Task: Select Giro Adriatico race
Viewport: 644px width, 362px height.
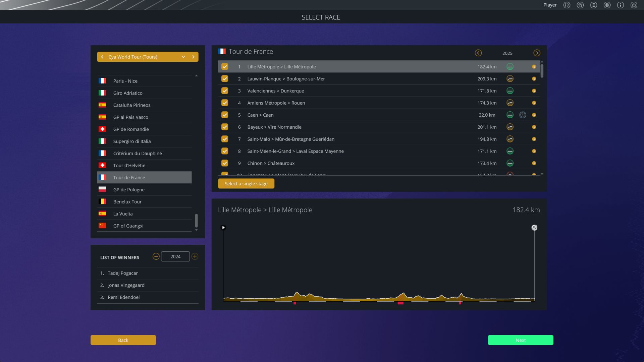Action: (x=145, y=93)
